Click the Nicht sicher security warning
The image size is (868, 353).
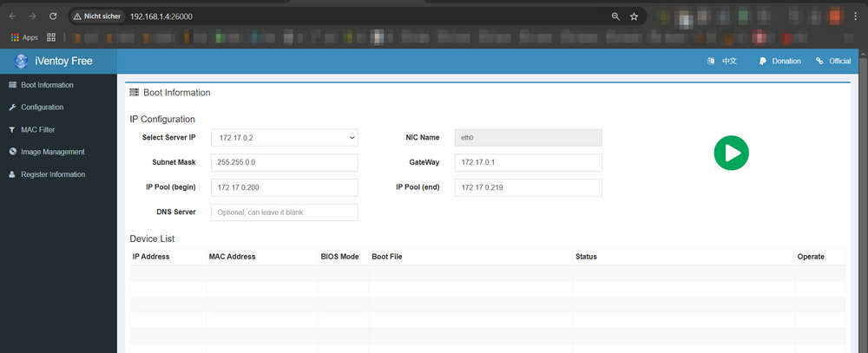click(97, 16)
